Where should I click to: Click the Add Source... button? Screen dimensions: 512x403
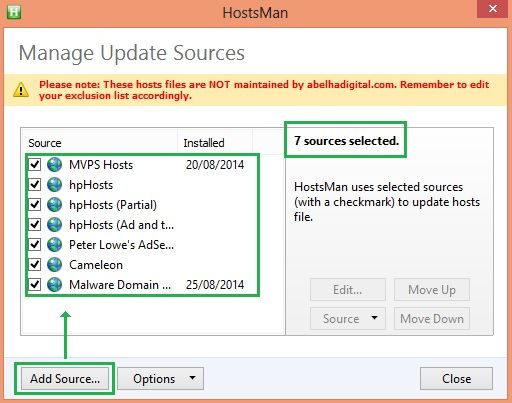pyautogui.click(x=65, y=379)
